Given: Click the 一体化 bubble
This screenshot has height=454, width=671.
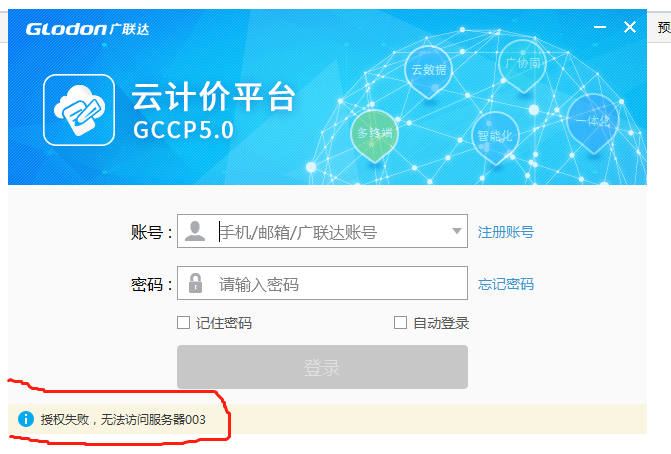Looking at the screenshot, I should click(x=593, y=123).
